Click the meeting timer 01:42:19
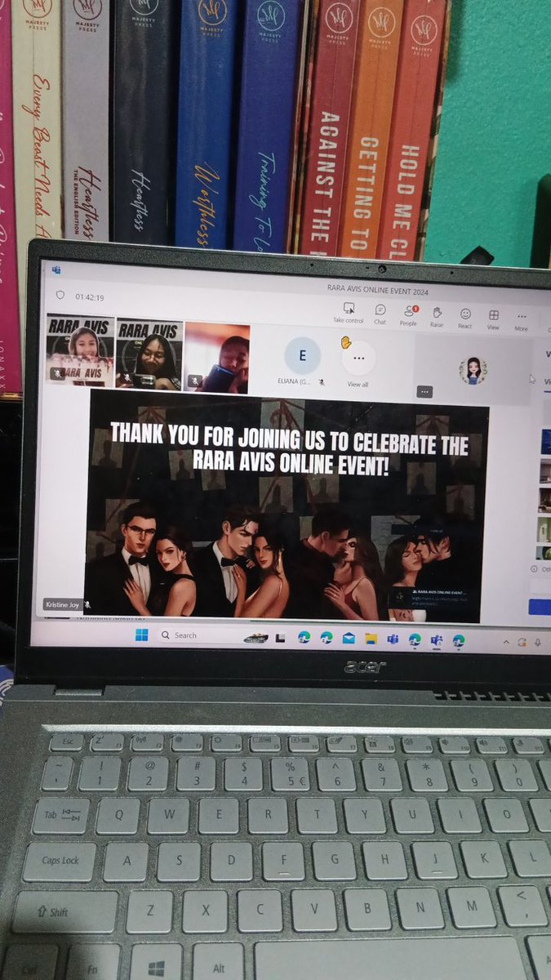Screen dimensions: 551x980 tap(90, 297)
